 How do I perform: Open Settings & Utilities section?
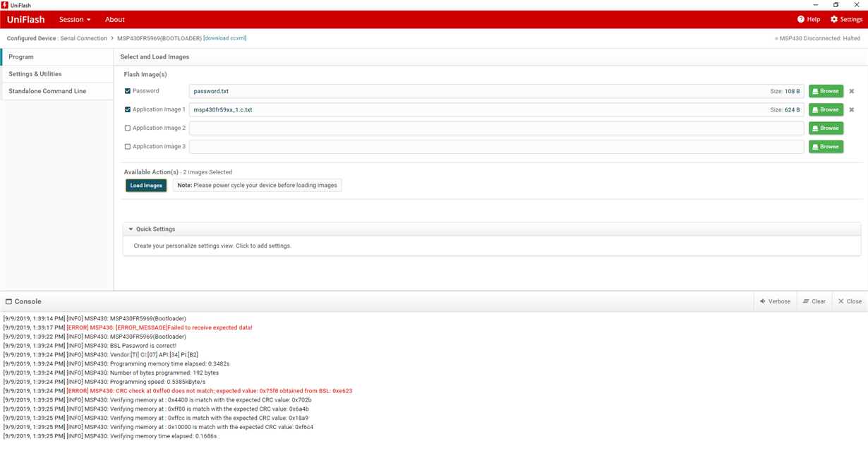point(57,74)
